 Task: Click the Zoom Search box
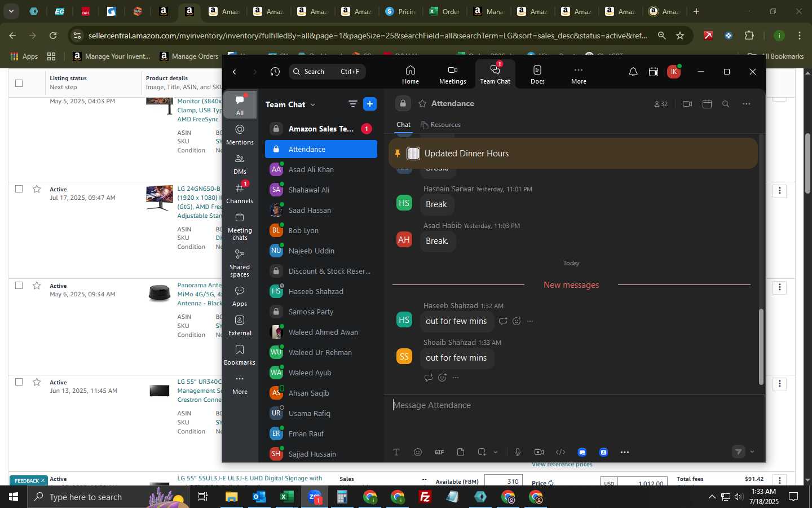coord(328,72)
